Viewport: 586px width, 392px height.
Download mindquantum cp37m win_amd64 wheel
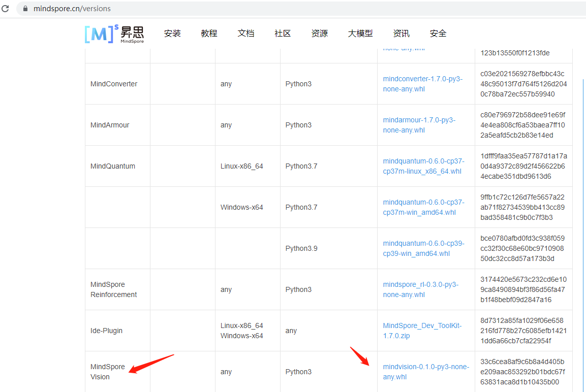click(423, 207)
